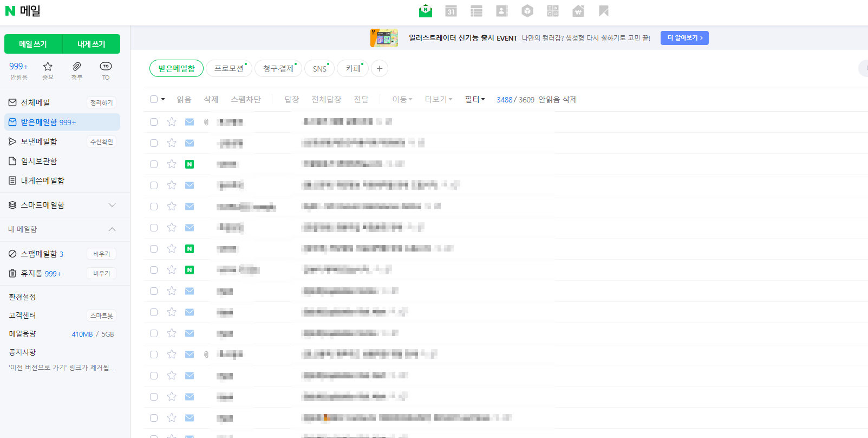Open the 더보기 more dropdown
The width and height of the screenshot is (868, 438).
(x=439, y=99)
